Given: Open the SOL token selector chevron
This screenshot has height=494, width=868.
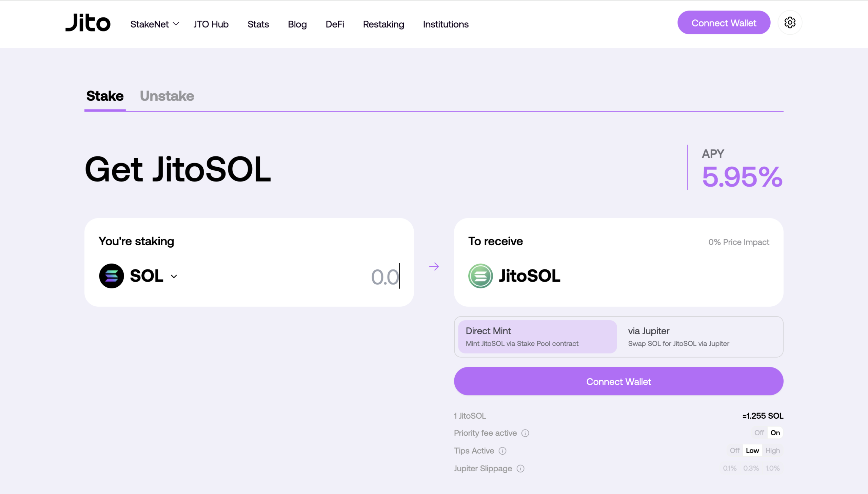Looking at the screenshot, I should [174, 277].
